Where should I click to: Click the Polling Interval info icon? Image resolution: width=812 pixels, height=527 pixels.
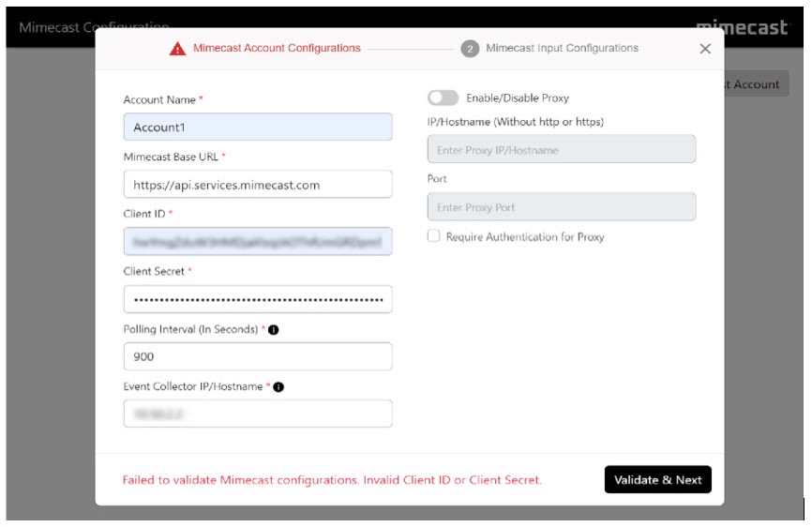click(274, 329)
